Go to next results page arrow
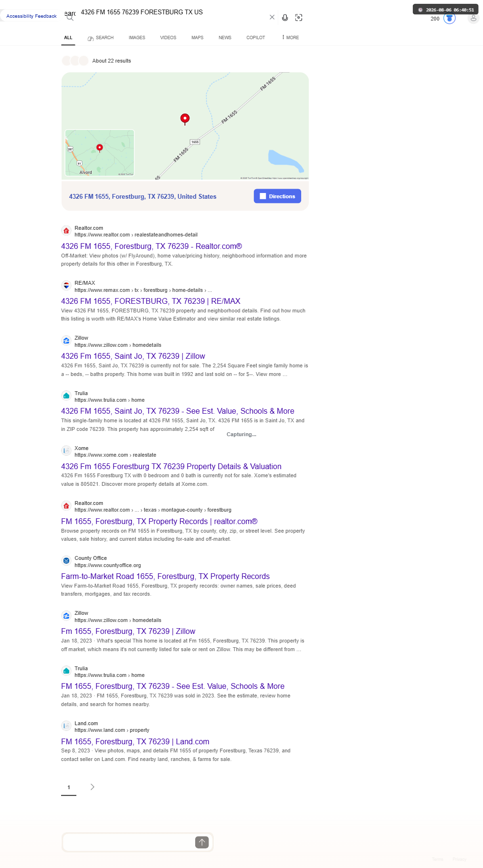 tap(93, 787)
